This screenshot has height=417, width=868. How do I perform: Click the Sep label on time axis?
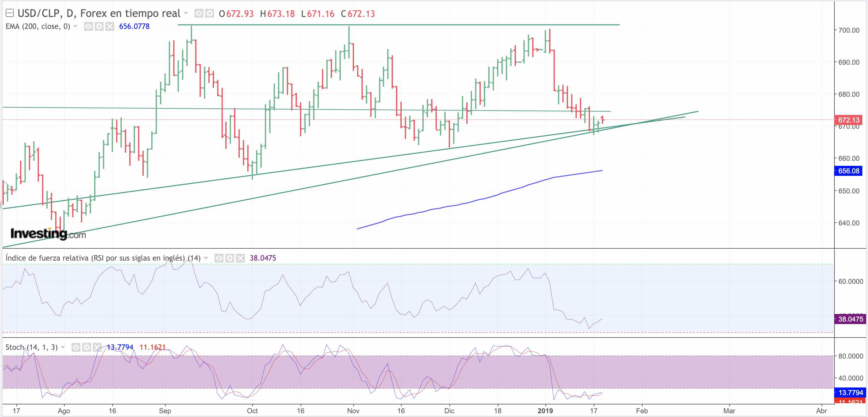tap(165, 411)
